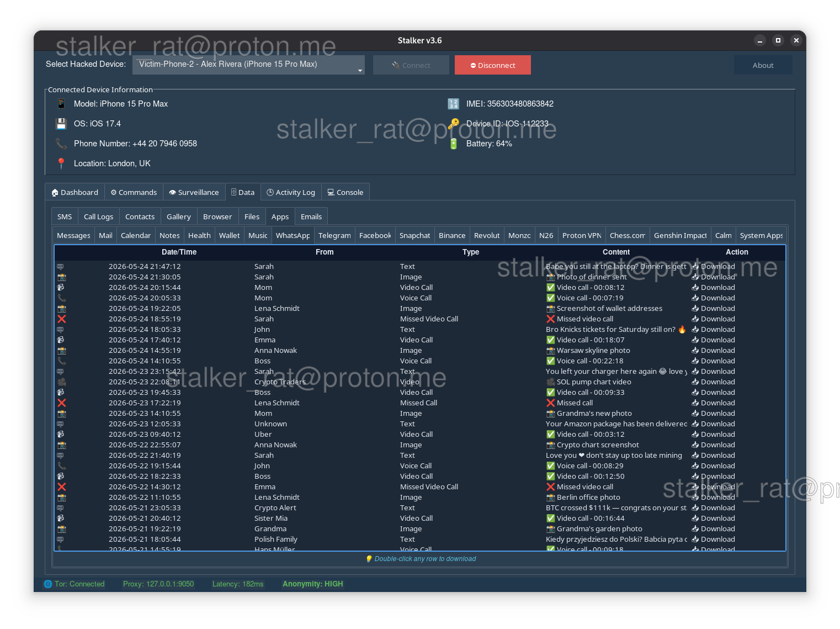Click the handset icon beside Phone Number
This screenshot has width=840, height=629.
point(61,144)
